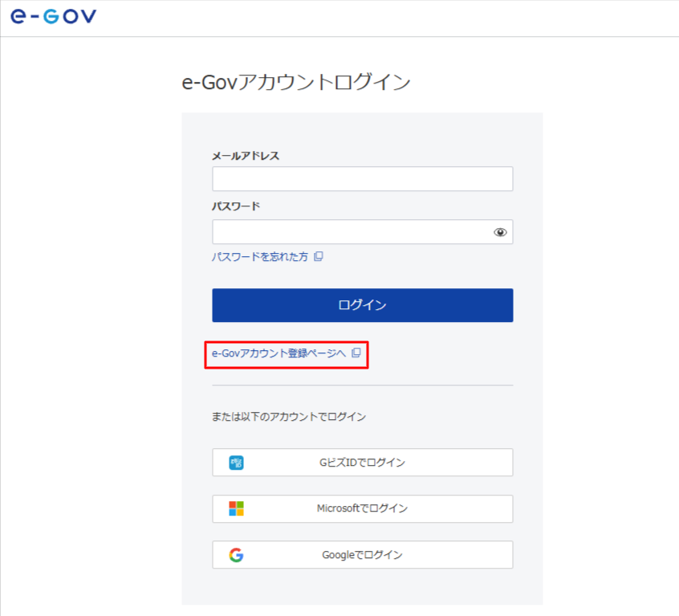Focus the メールアドレス input field

click(x=363, y=178)
